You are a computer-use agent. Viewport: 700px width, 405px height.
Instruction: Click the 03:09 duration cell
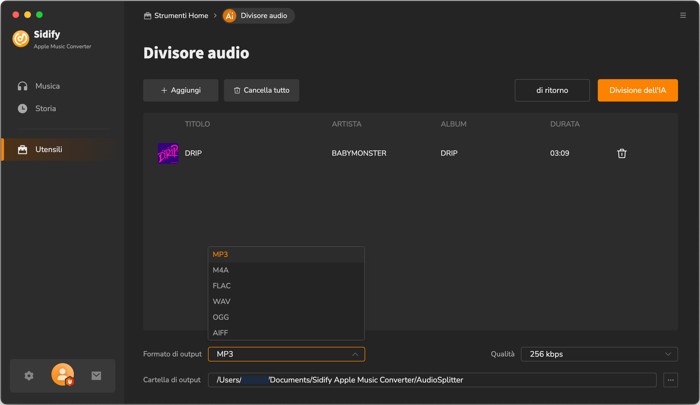tap(559, 153)
